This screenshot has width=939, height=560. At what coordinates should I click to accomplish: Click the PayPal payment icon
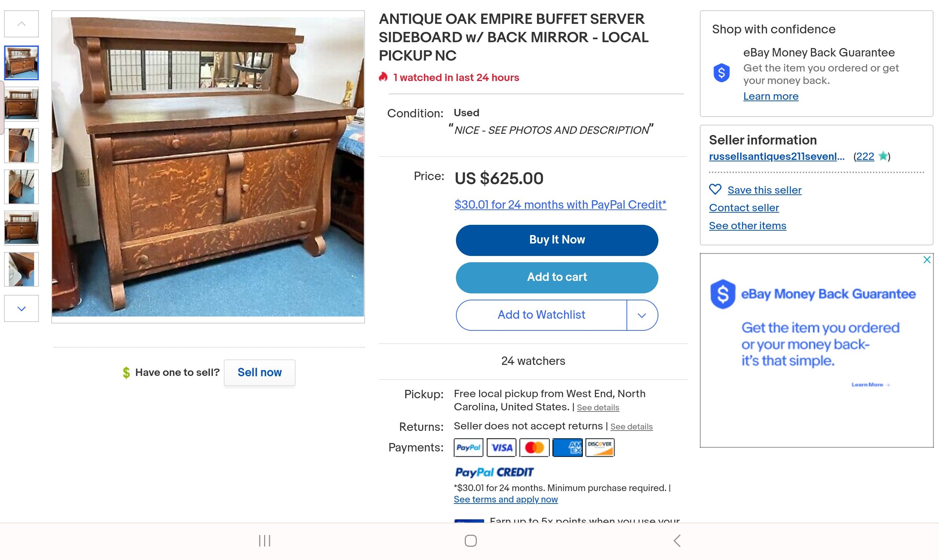(x=468, y=447)
